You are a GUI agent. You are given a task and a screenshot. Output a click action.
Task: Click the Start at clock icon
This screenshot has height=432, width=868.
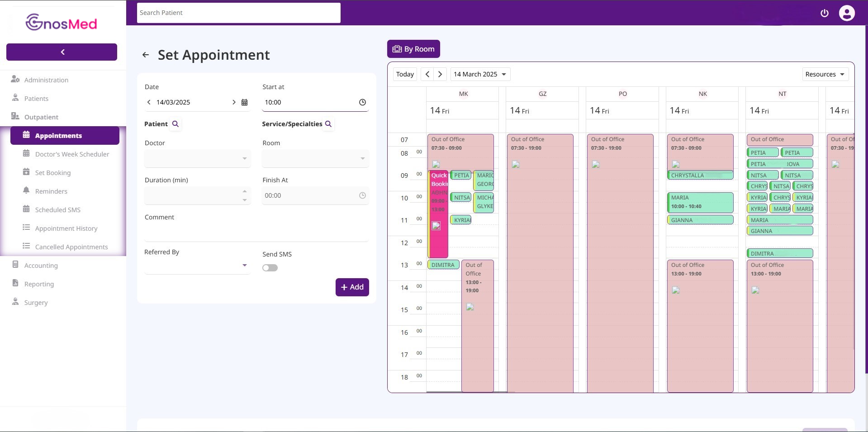(x=362, y=102)
